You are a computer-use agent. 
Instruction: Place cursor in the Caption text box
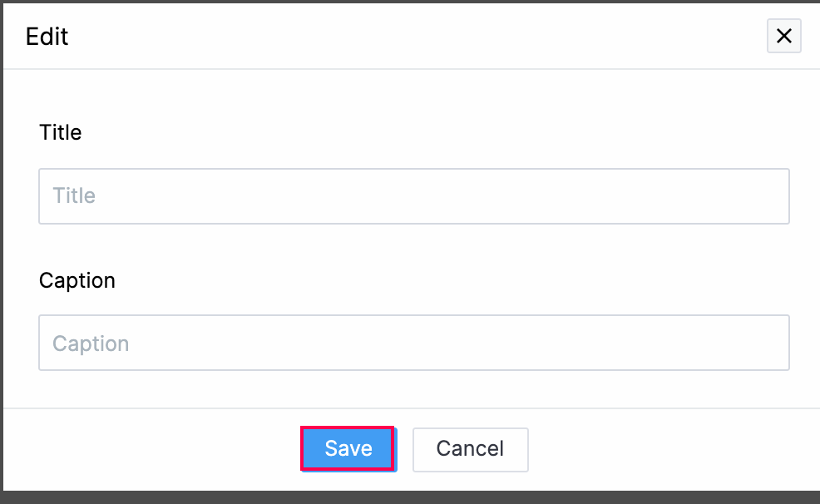413,343
